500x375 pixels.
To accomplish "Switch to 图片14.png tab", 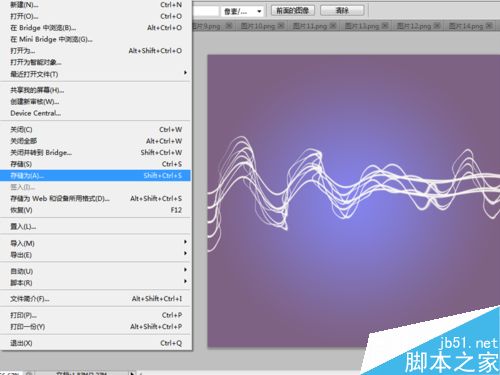I will tap(466, 26).
